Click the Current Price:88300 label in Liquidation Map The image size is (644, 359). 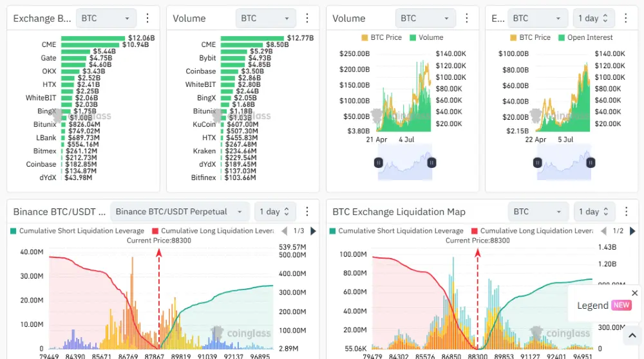[x=478, y=241]
